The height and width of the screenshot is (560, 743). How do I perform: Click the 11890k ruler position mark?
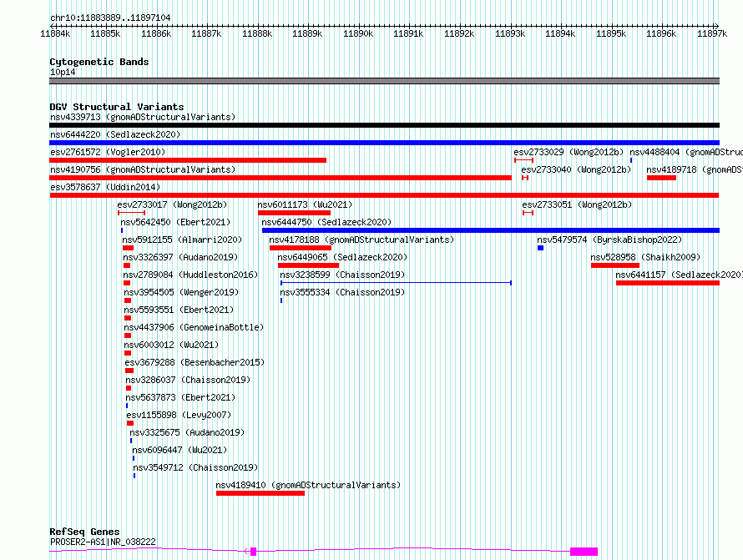click(358, 33)
